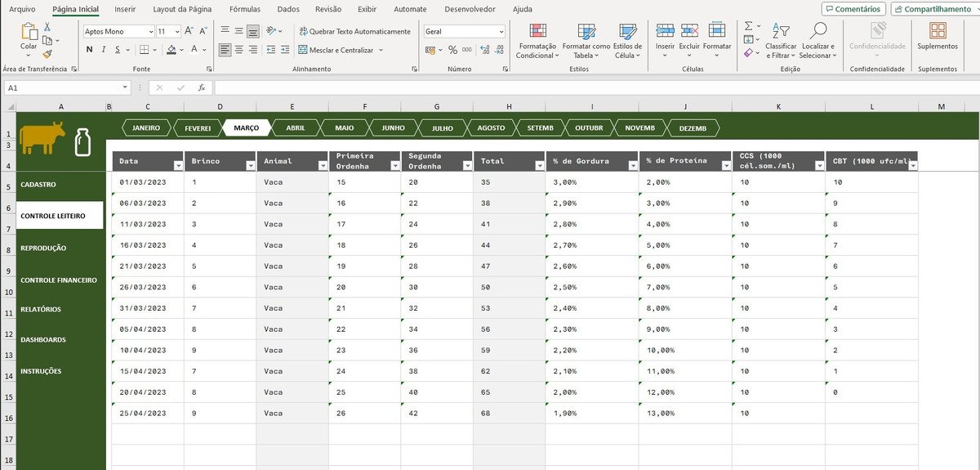Click the Localizar e Selecionar magnifier icon
Screen dimensions: 980x470
click(817, 30)
